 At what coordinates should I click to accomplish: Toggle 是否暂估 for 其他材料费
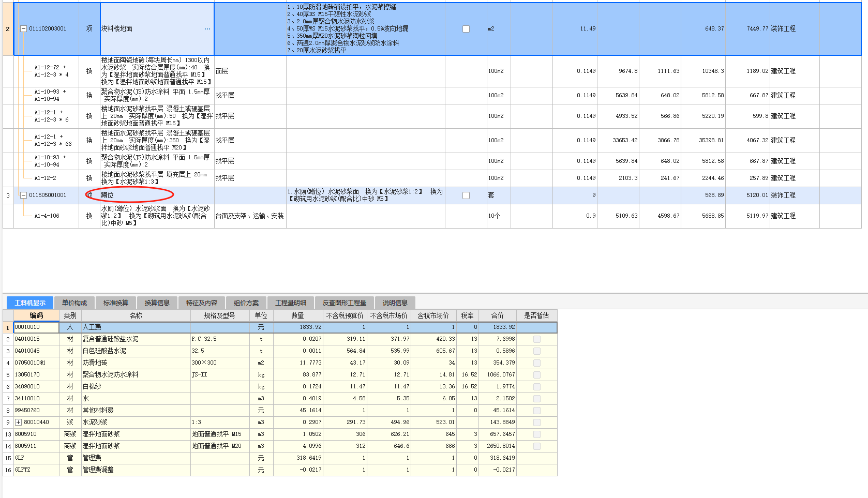(x=537, y=411)
